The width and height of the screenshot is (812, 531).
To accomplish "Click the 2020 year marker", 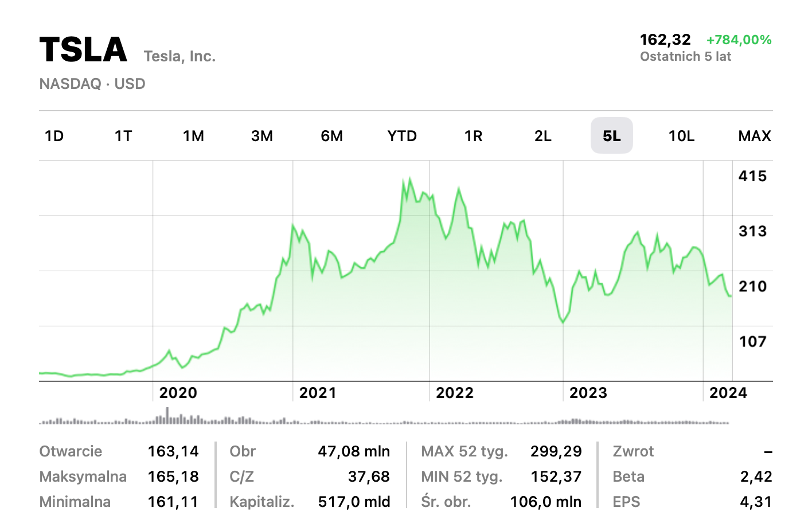I will point(178,393).
